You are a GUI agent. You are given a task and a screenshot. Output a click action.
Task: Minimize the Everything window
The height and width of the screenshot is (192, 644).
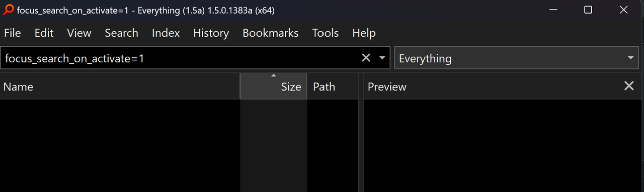[x=553, y=10]
